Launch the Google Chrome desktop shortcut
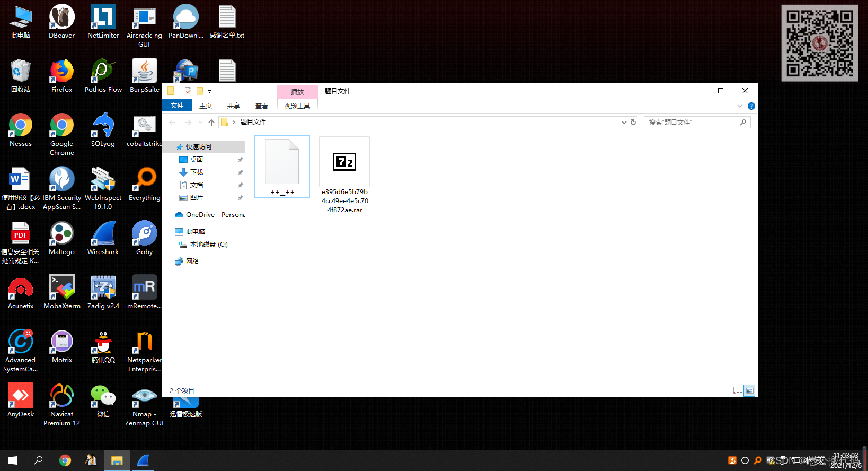This screenshot has width=868, height=471. pyautogui.click(x=62, y=134)
